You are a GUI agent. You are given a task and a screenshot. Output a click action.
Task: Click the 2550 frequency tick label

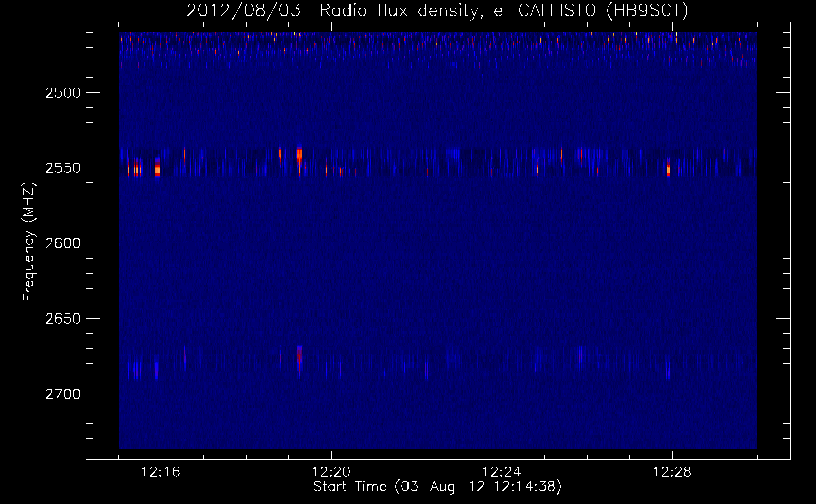[63, 168]
